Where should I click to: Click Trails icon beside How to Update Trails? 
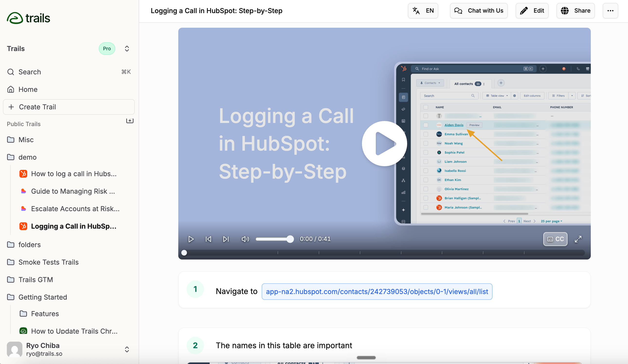click(23, 331)
